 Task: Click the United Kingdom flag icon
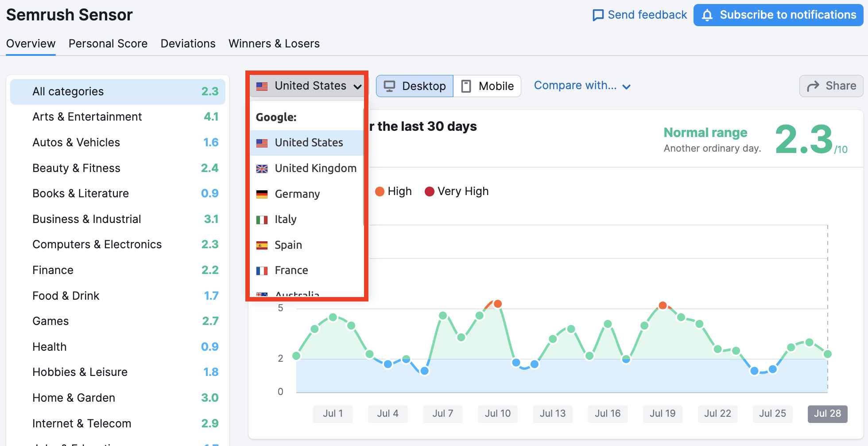point(262,168)
